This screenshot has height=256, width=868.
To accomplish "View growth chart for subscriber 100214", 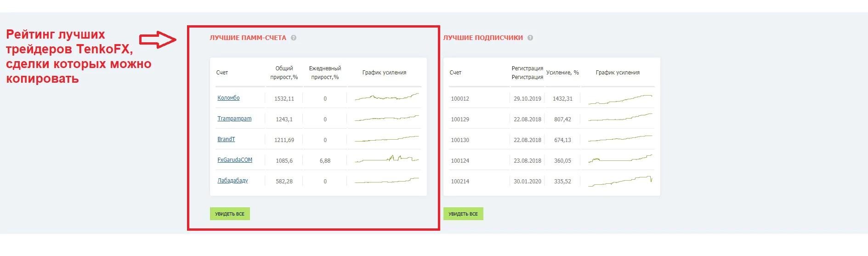I will coord(620,181).
